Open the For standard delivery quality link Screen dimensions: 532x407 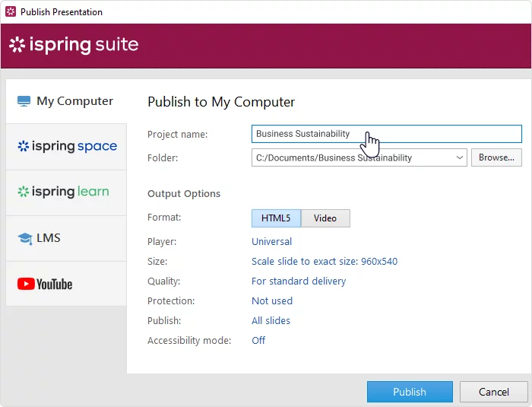299,281
